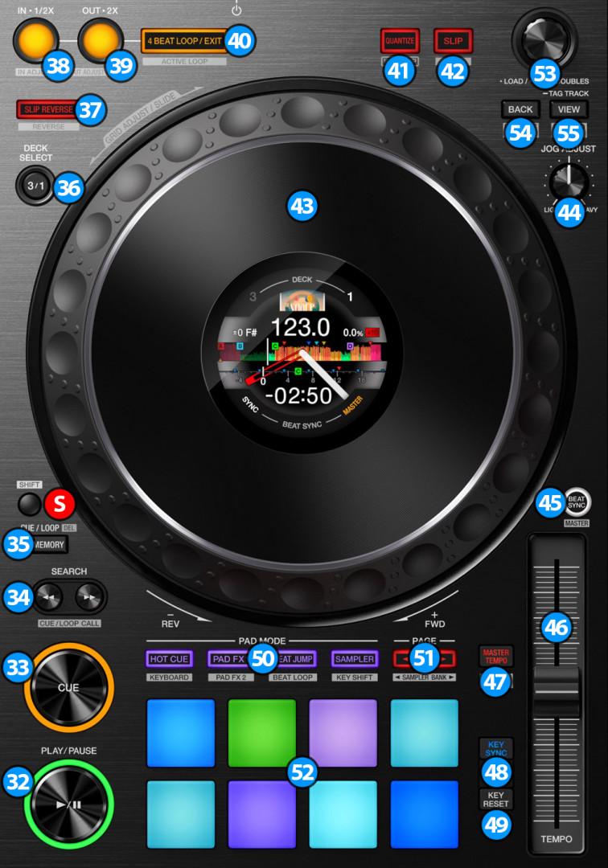Click the search fast-forward button

(88, 597)
